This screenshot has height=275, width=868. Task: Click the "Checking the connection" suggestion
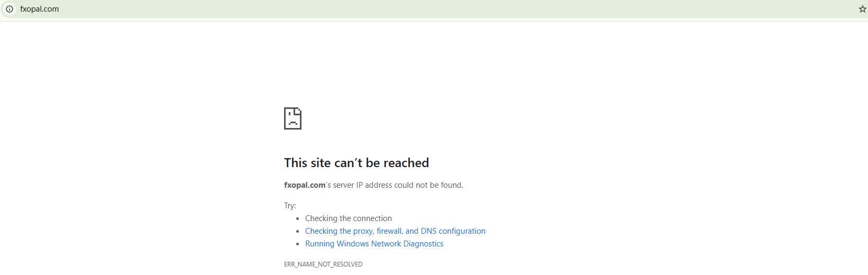[x=348, y=218]
